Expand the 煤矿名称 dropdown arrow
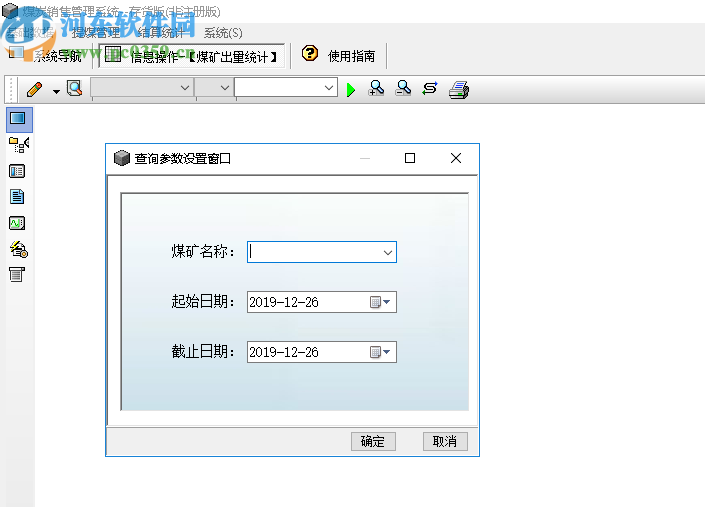 (x=388, y=253)
